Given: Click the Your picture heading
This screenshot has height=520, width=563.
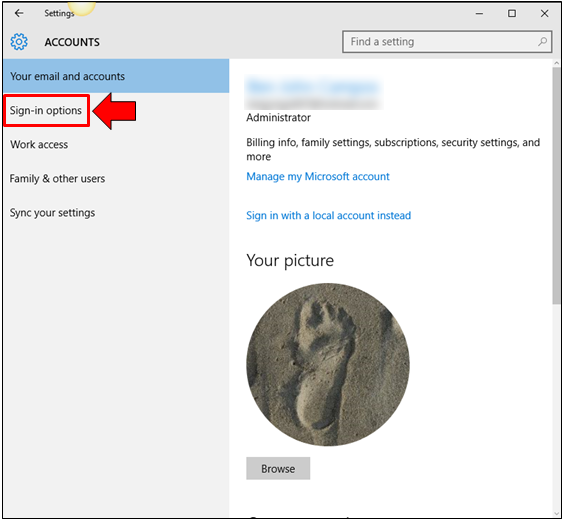Looking at the screenshot, I should click(290, 260).
